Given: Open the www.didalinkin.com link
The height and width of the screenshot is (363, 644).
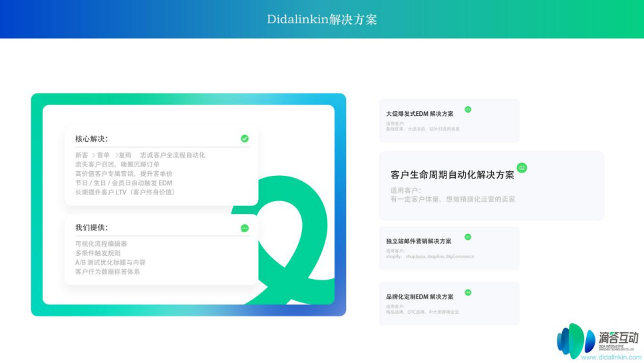Looking at the screenshot, I should tap(611, 358).
